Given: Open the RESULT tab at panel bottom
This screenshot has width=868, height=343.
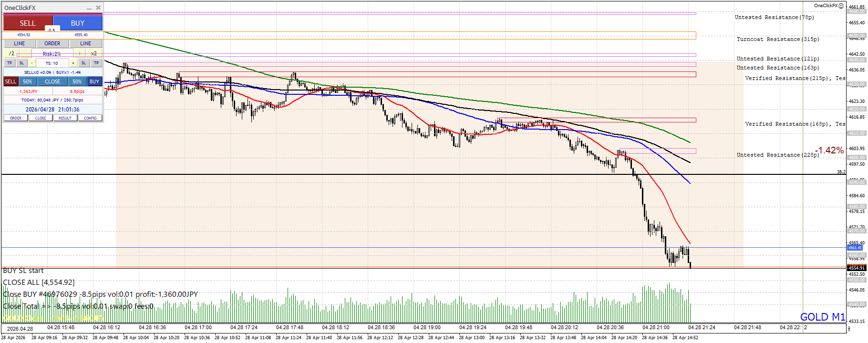Looking at the screenshot, I should point(65,118).
